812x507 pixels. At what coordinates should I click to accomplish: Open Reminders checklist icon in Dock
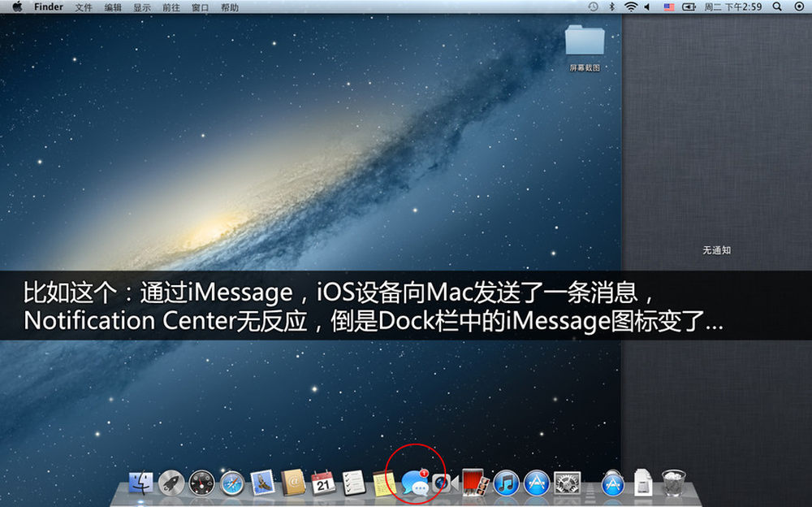coord(354,483)
